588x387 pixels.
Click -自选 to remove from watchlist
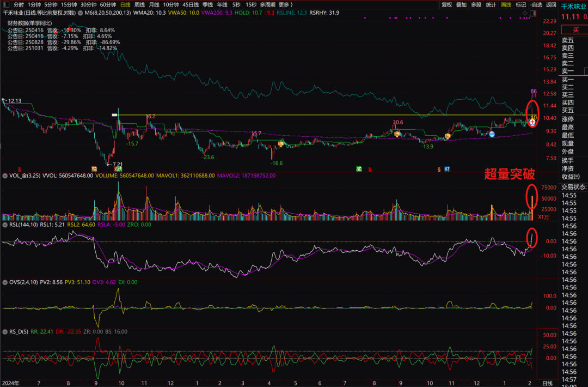point(536,4)
